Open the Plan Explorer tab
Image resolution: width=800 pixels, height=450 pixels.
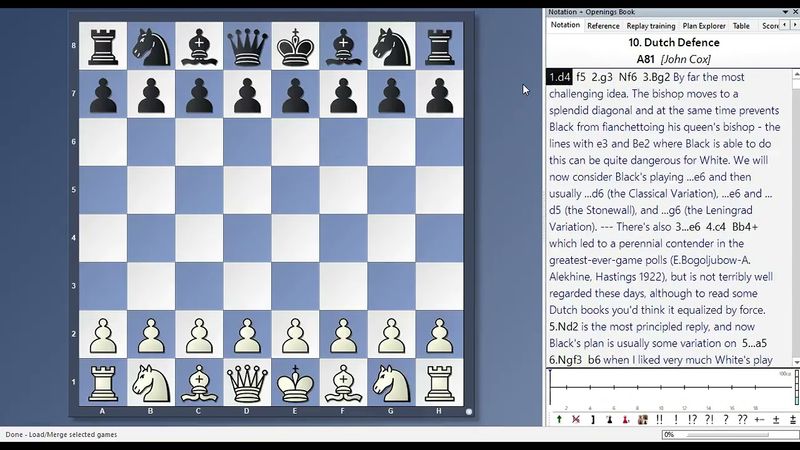(704, 26)
